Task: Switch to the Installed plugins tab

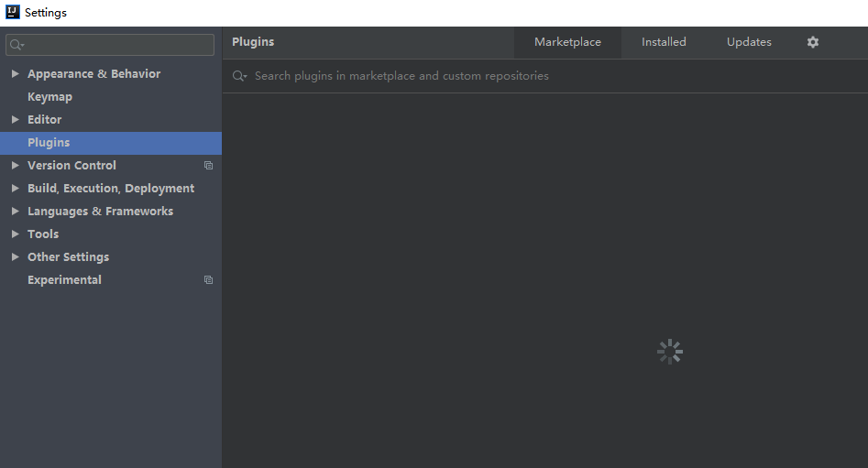Action: [x=664, y=42]
